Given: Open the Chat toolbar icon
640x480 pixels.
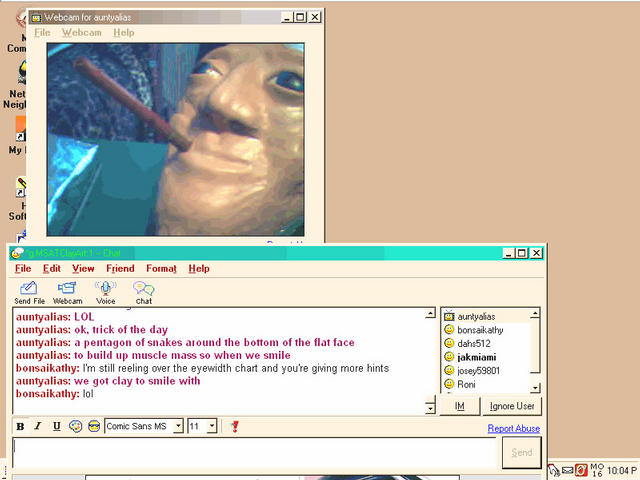Looking at the screenshot, I should click(144, 293).
